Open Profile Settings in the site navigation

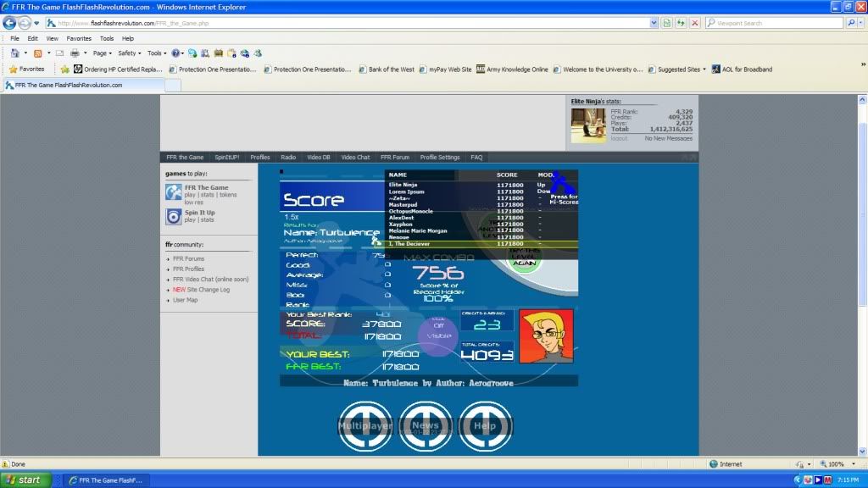click(x=439, y=157)
